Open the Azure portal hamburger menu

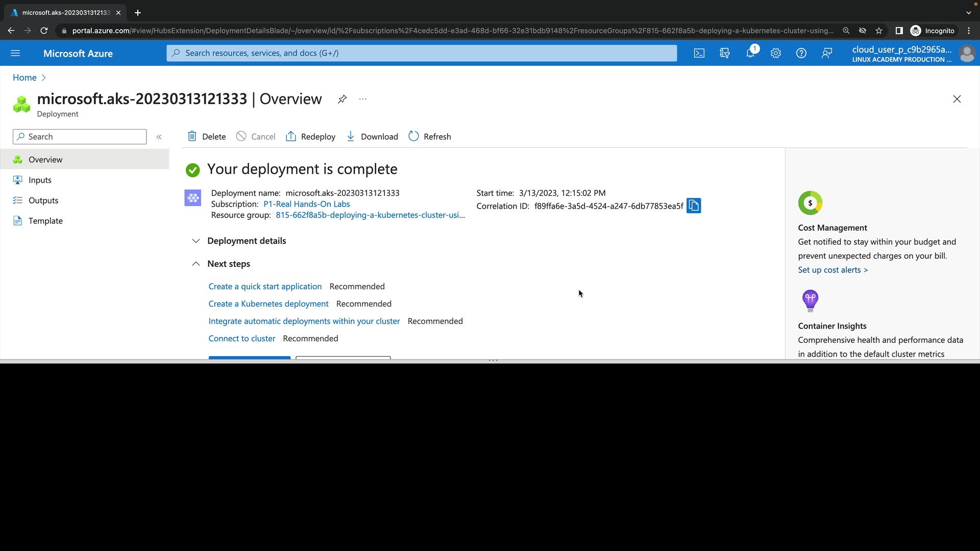tap(15, 53)
